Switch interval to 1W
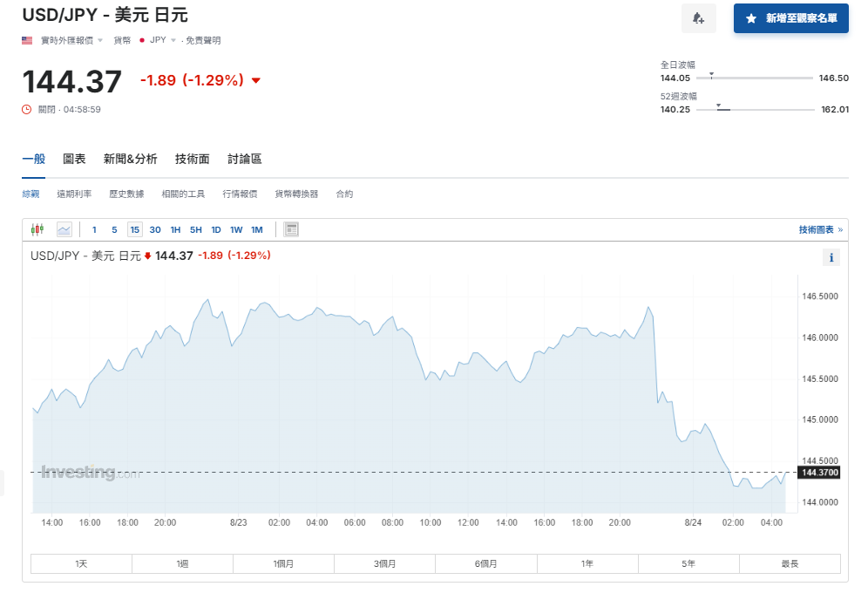This screenshot has height=600, width=868. (236, 229)
